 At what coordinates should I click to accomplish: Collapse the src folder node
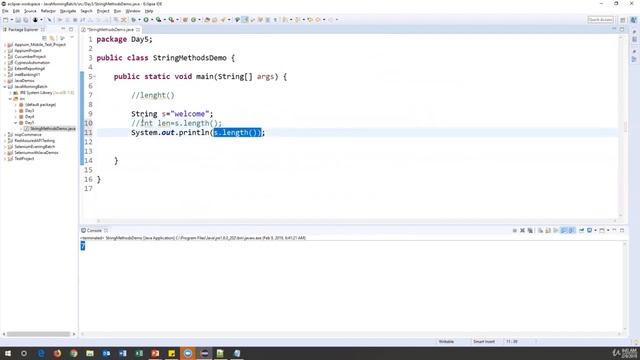10,99
